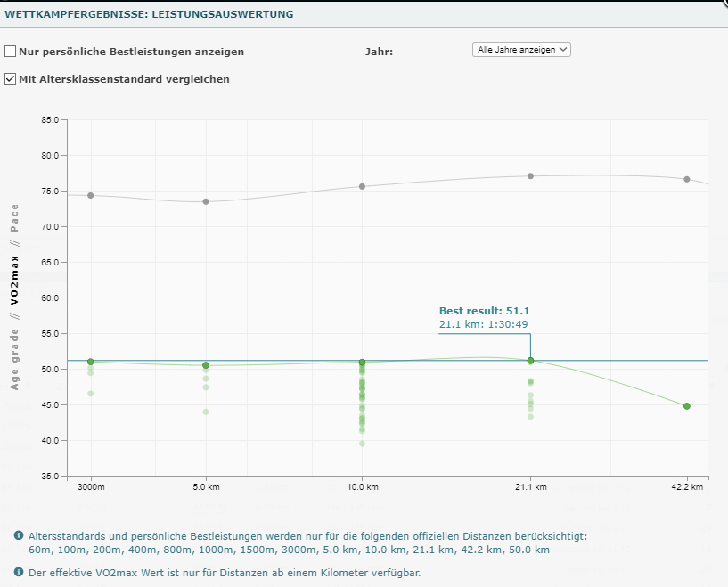The image size is (728, 587).
Task: Click lowest faded result point at 10.0 km
Action: 362,444
